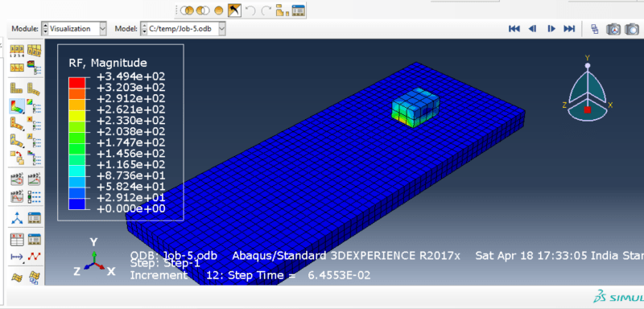The width and height of the screenshot is (644, 309).
Task: Select the Plot Material Orientations tool
Action: click(x=16, y=140)
